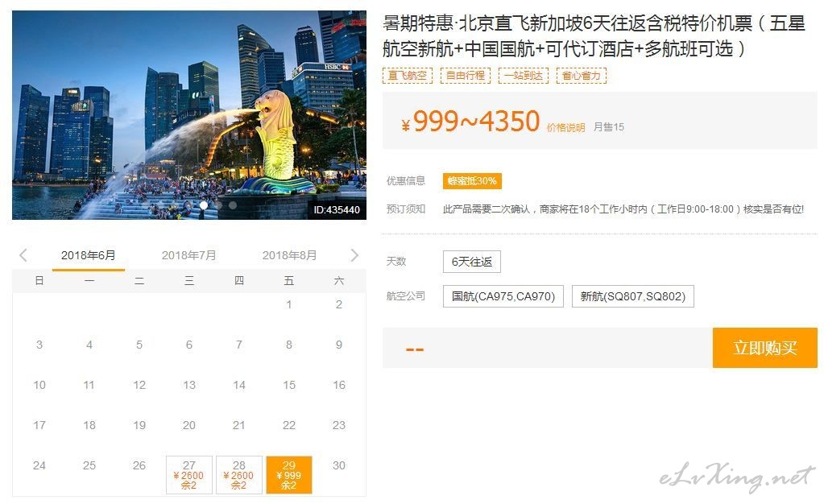Viewport: 824px width, 504px height.
Task: Click calendar date 15
Action: [289, 385]
